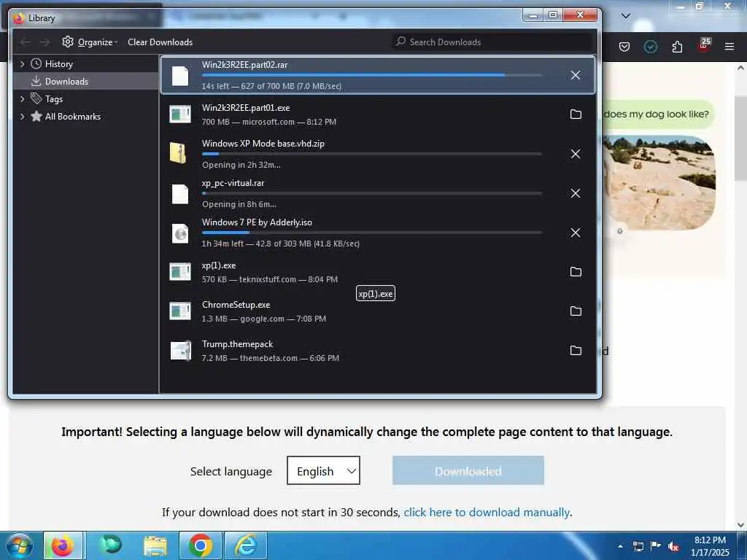Open folder containing Trump.themepack
Viewport: 747px width, 560px height.
click(x=576, y=351)
